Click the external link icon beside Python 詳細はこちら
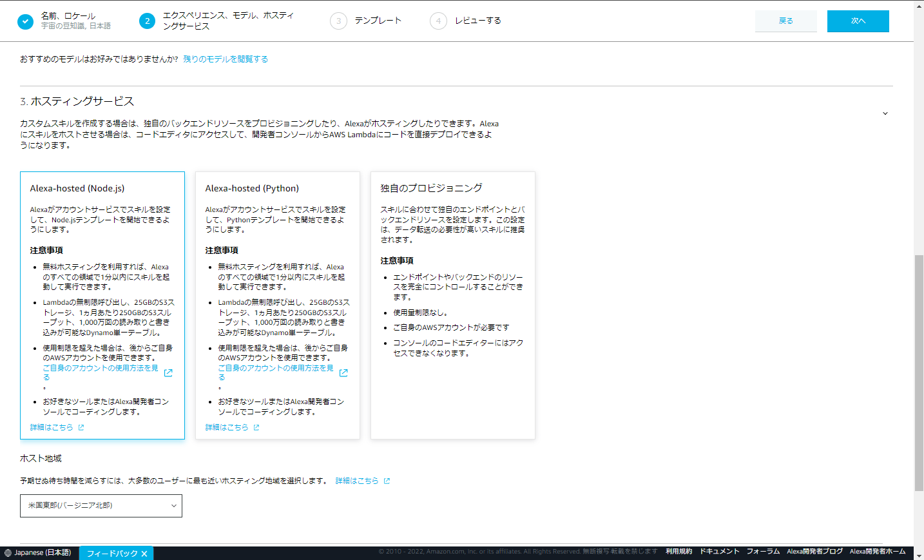The width and height of the screenshot is (924, 560). pos(256,427)
